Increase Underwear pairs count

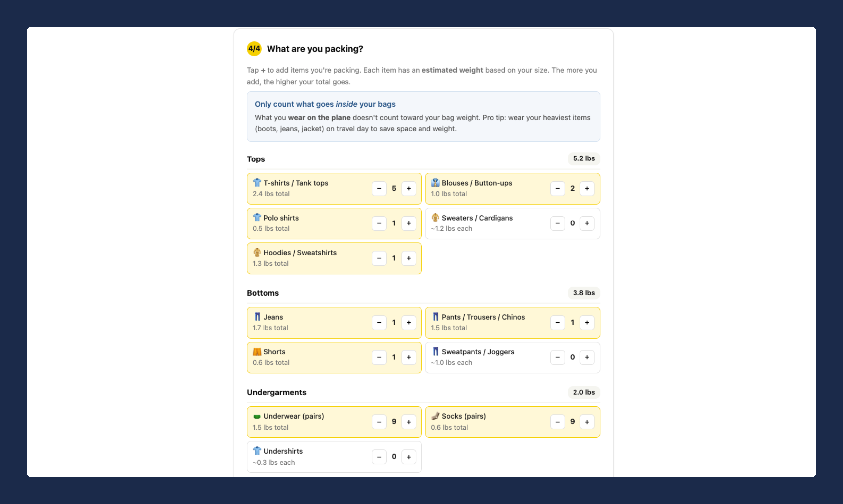(409, 422)
